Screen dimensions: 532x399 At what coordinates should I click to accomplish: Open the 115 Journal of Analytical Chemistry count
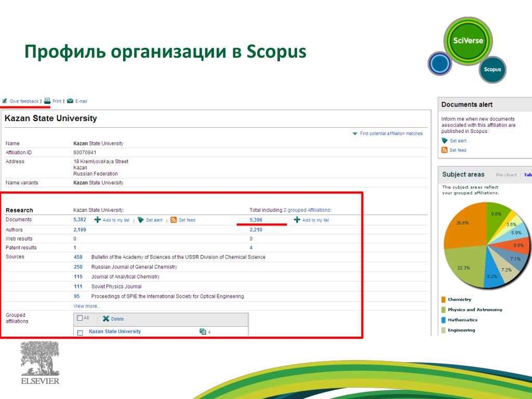78,277
